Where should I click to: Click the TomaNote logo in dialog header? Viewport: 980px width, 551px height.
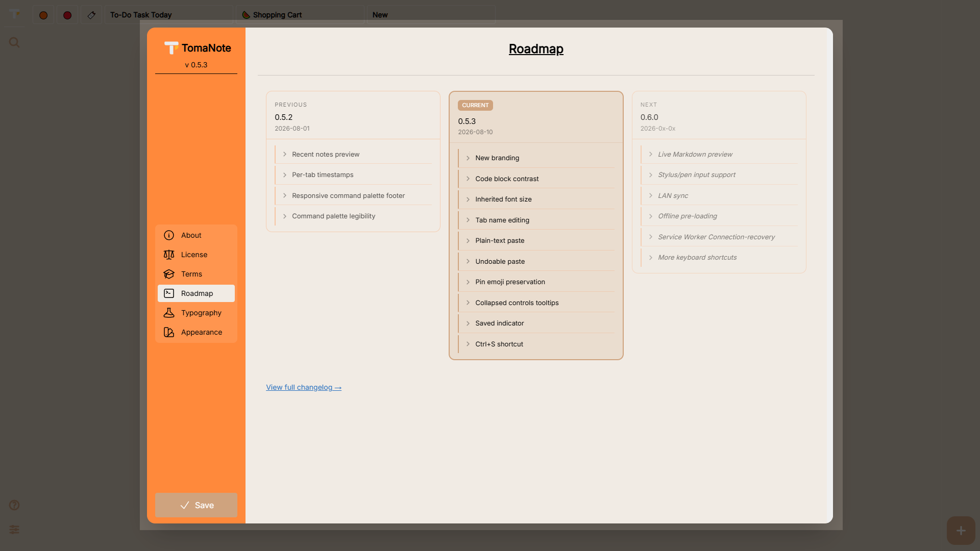[x=171, y=48]
